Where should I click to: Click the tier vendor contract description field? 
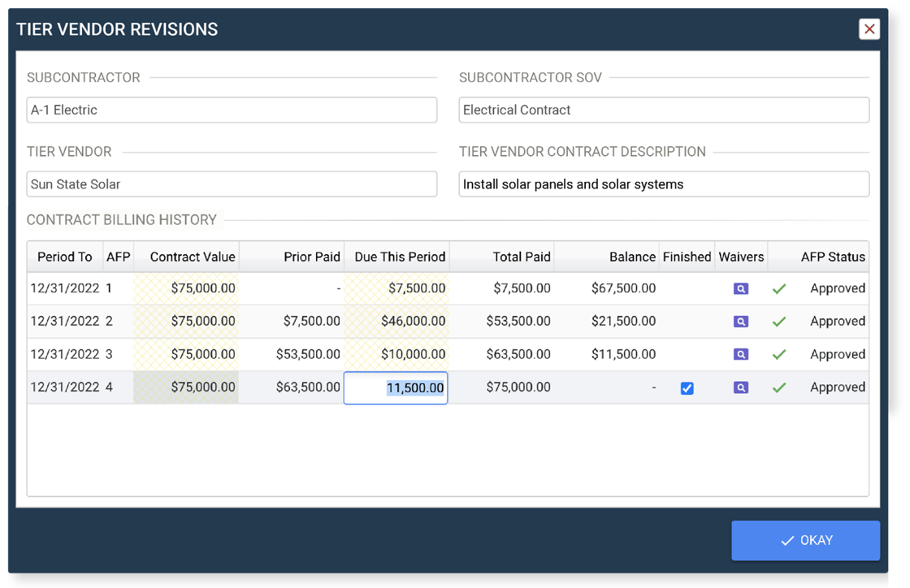[664, 184]
